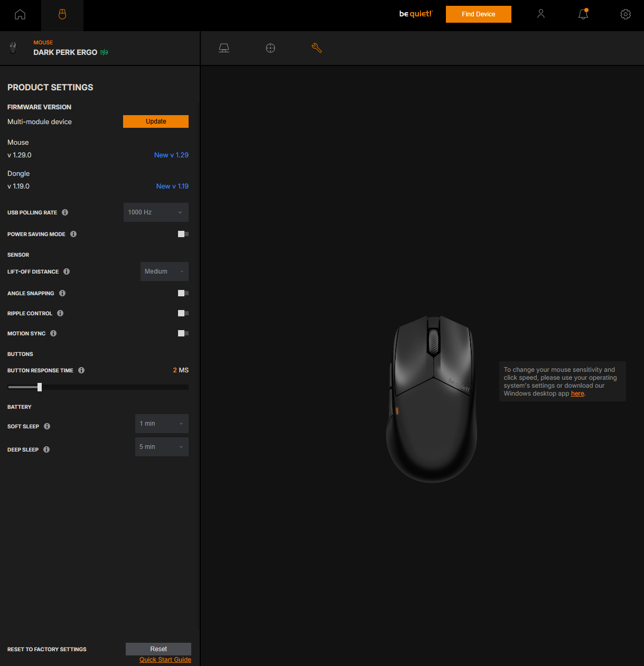Image resolution: width=644 pixels, height=666 pixels.
Task: Open the Soft Sleep duration dropdown
Action: (162, 423)
